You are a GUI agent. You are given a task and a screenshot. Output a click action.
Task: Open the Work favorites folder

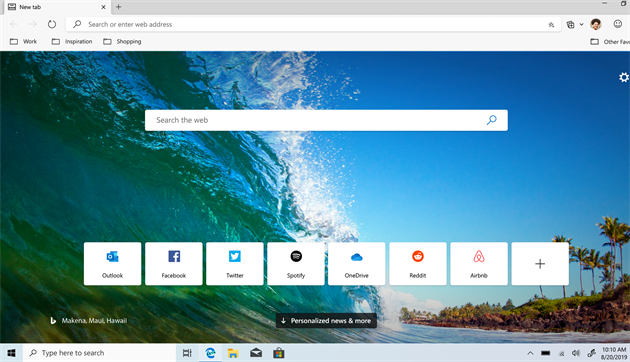tap(23, 41)
